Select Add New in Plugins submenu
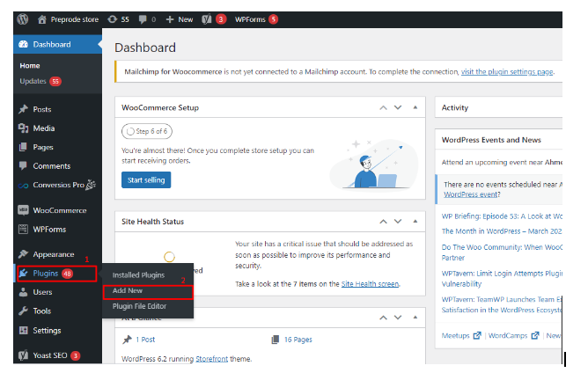The height and width of the screenshot is (373, 588). click(x=128, y=290)
